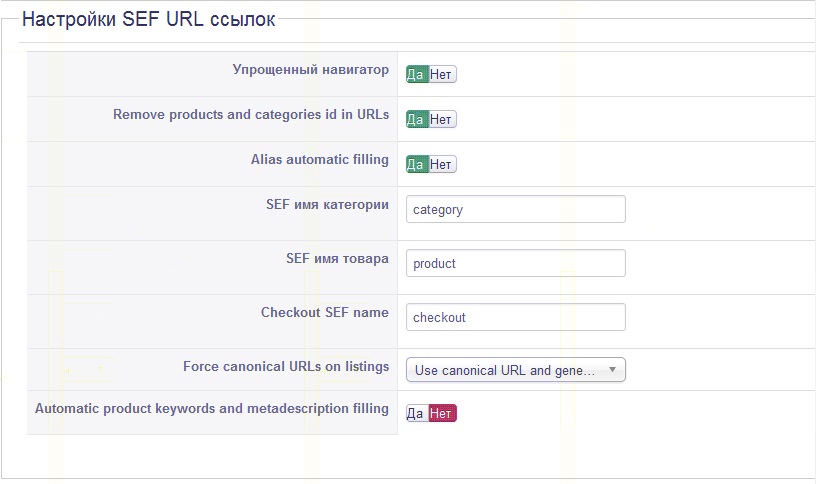
Task: Click the Настройки SEF URL ссылок heading
Action: [x=148, y=19]
